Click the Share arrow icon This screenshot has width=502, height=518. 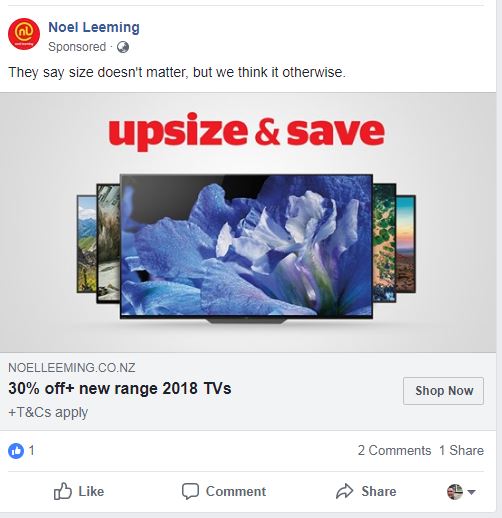344,491
